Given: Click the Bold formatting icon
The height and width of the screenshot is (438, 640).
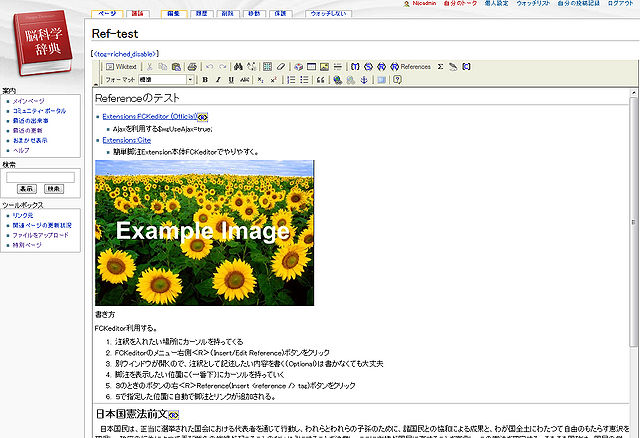Looking at the screenshot, I should (x=204, y=79).
